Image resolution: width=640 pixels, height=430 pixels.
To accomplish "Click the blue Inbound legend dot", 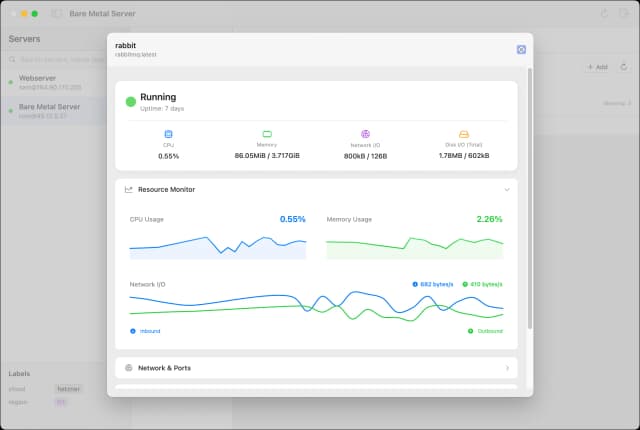I will 133,331.
